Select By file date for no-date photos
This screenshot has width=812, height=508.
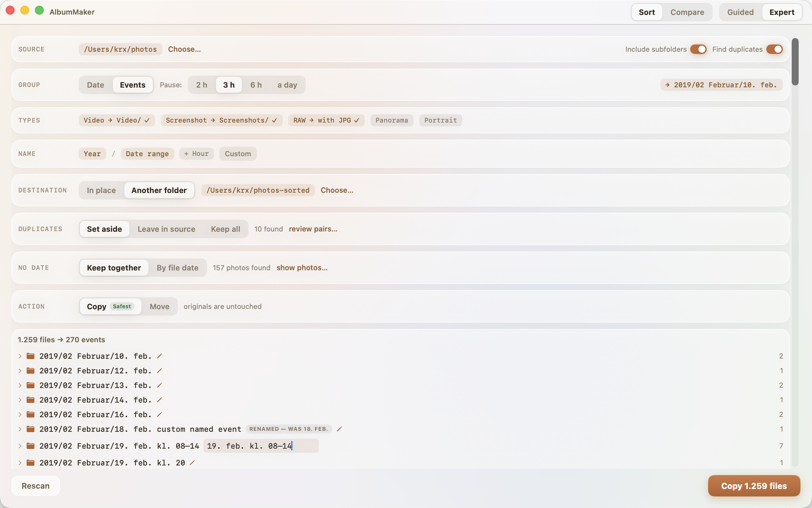[178, 267]
